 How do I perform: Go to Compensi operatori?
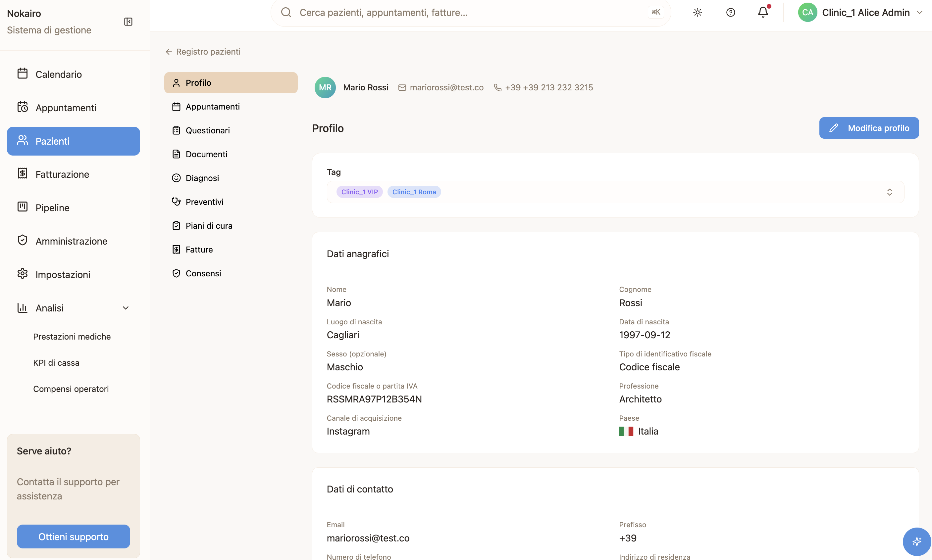71,389
